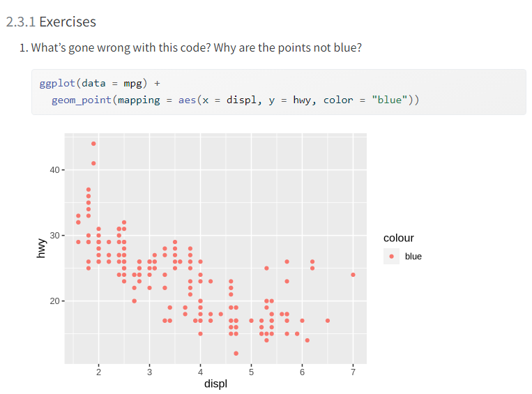Click the "blue" legend label
Screen dimensions: 532x394
click(x=413, y=257)
